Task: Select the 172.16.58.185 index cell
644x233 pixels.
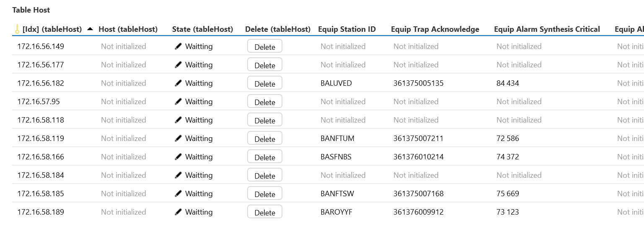Action: 41,194
